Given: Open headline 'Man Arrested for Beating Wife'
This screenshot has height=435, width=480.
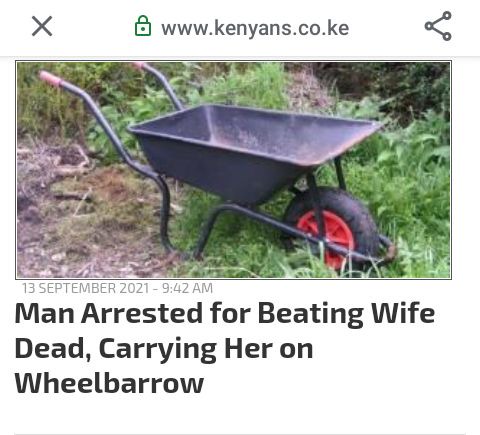Looking at the screenshot, I should point(225,314).
